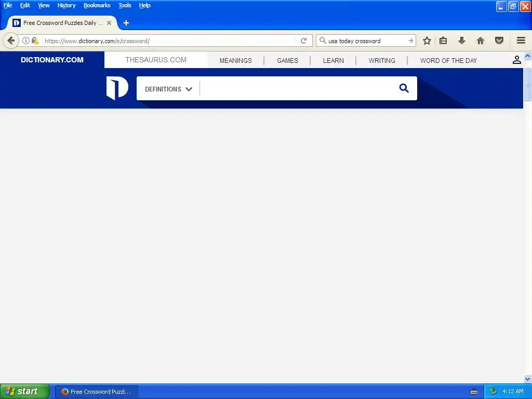Open the WRITING nav link

click(382, 61)
